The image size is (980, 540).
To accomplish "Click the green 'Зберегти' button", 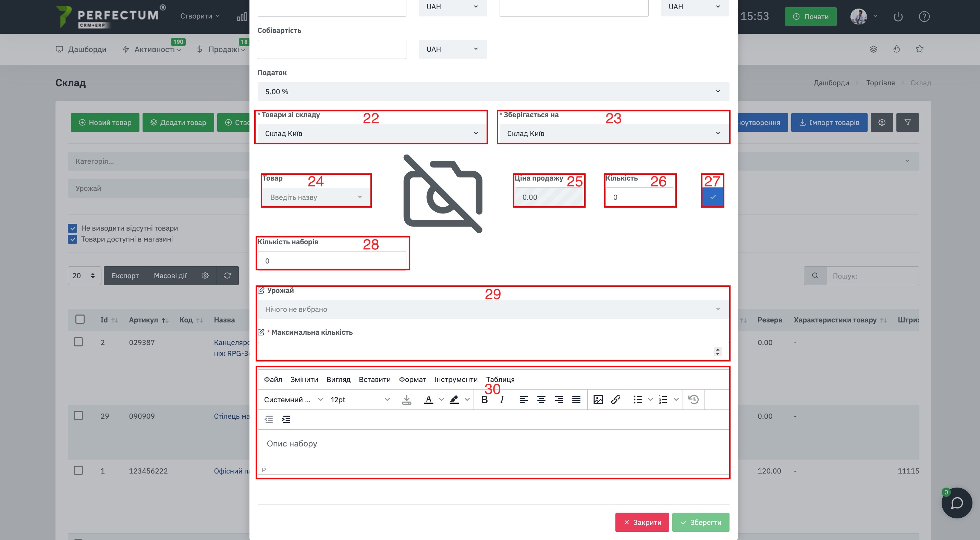I will click(700, 522).
